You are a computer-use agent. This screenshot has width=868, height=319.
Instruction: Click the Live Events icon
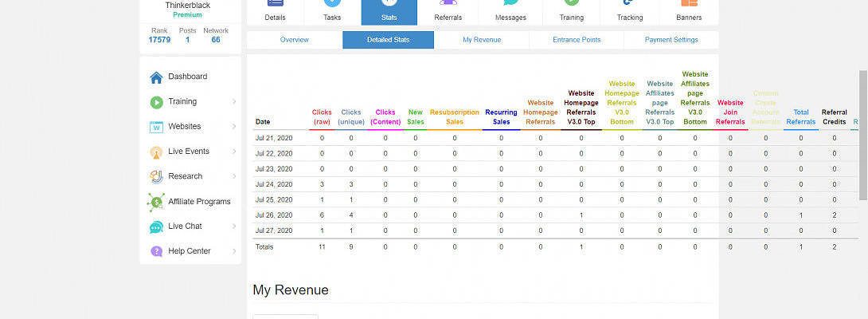[156, 152]
